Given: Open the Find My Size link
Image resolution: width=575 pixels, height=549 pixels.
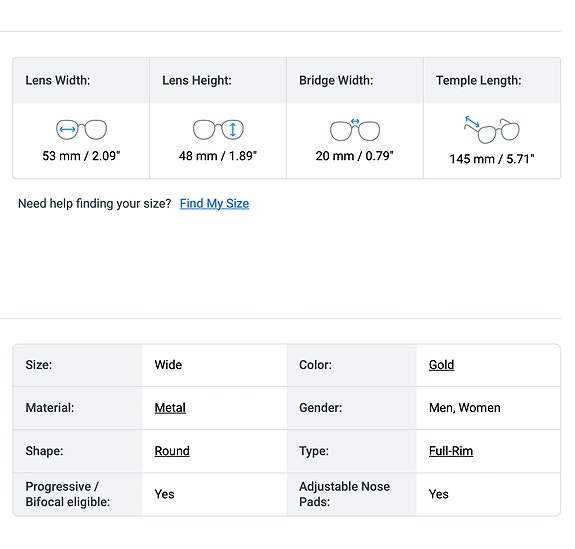Looking at the screenshot, I should 214,204.
